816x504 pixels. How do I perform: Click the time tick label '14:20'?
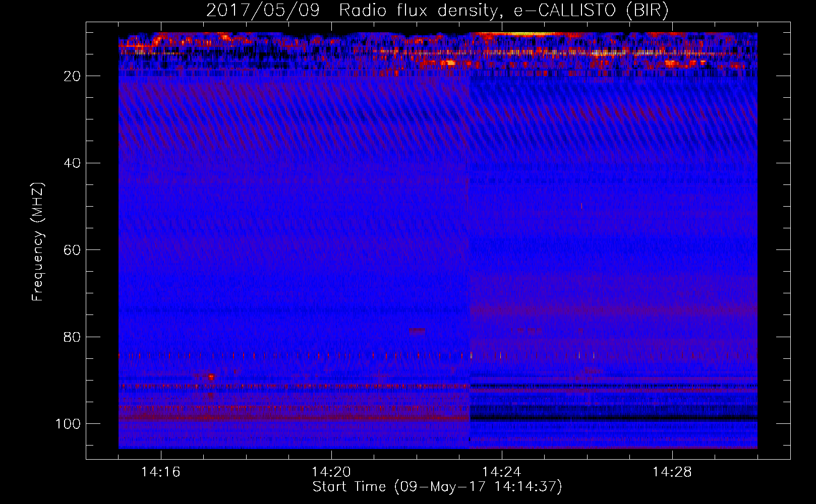pos(331,472)
